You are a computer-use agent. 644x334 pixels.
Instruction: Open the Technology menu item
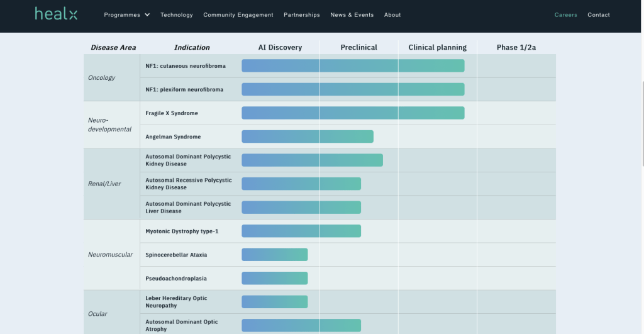(x=177, y=15)
